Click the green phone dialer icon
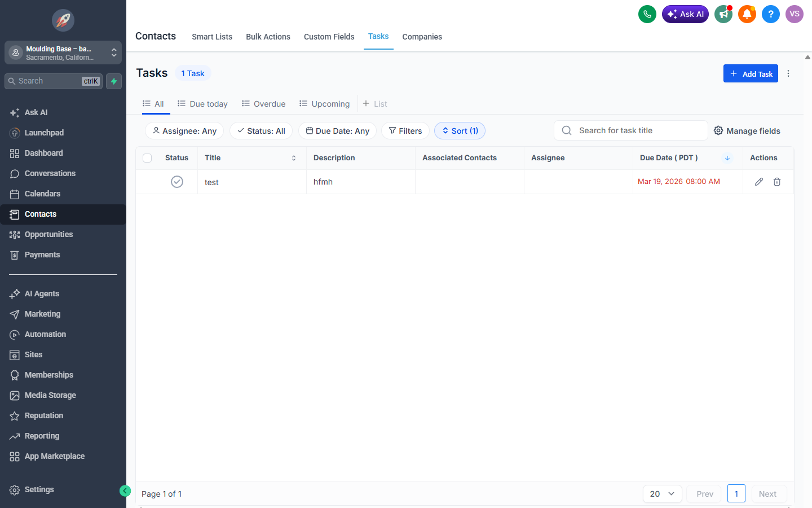812x508 pixels. coord(647,14)
